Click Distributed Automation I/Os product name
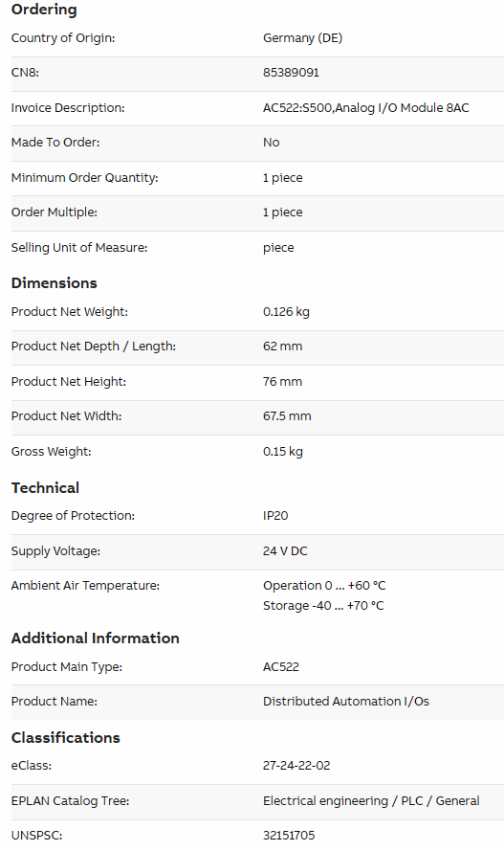 [x=346, y=702]
